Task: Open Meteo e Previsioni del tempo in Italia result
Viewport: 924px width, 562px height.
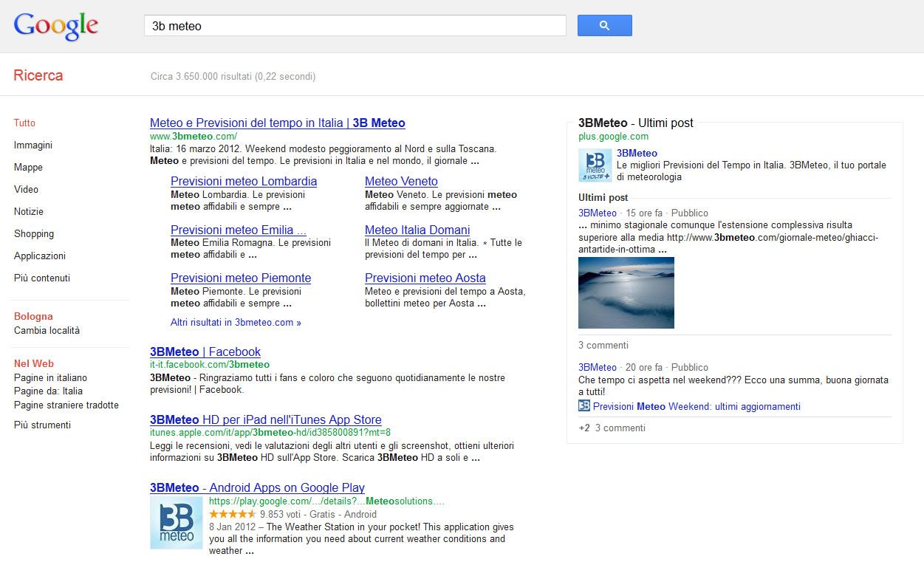Action: point(277,123)
